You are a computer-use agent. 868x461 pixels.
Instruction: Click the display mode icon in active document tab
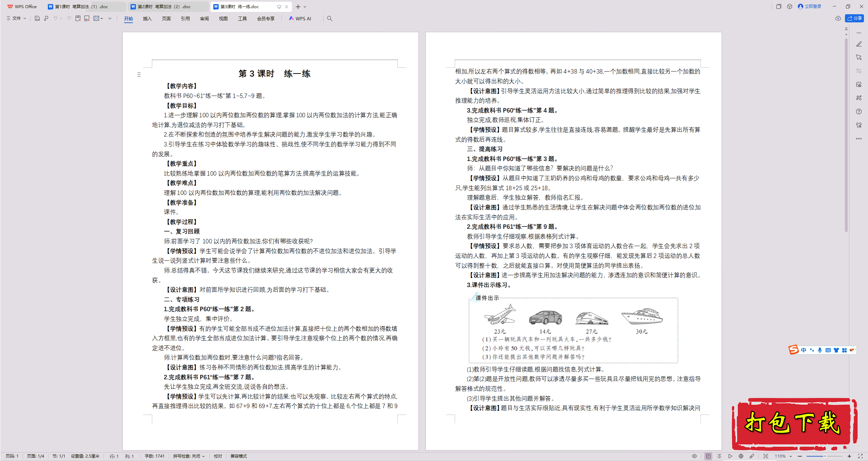click(279, 6)
